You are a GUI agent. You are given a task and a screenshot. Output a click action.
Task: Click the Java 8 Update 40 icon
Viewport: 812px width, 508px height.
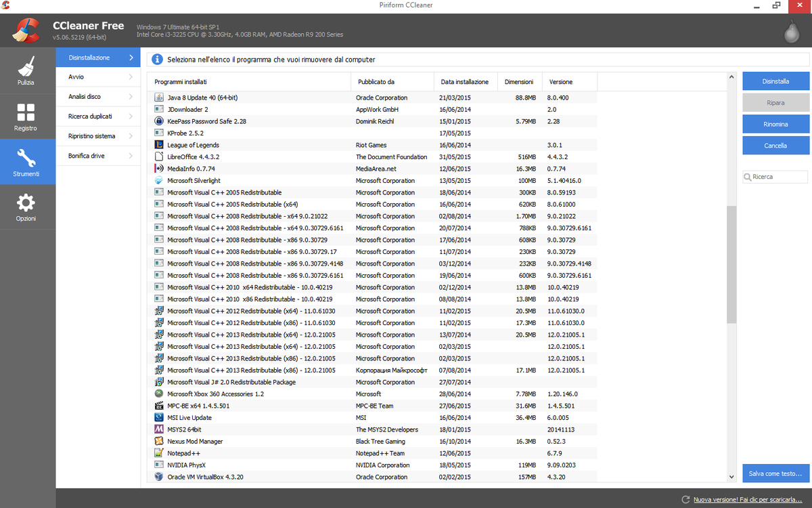[x=159, y=98]
